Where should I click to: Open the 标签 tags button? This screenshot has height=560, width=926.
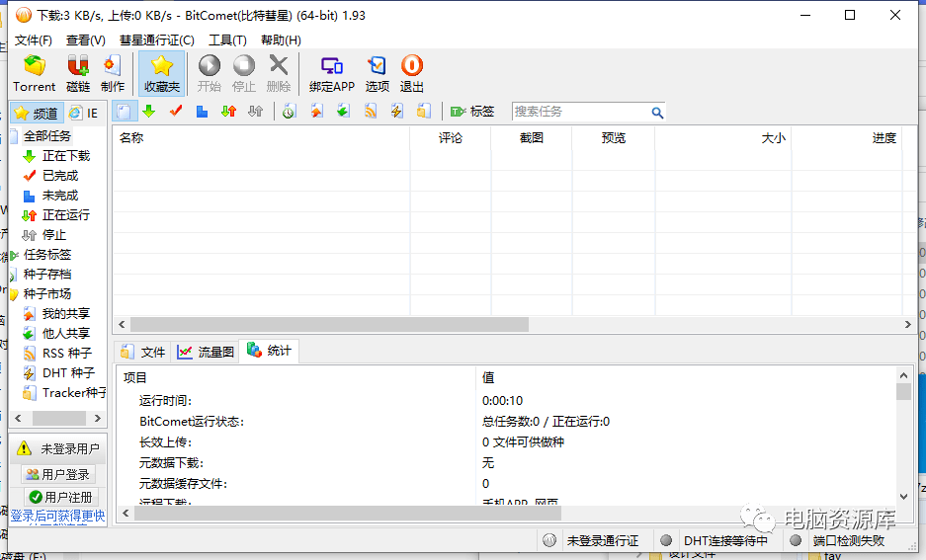tap(471, 111)
